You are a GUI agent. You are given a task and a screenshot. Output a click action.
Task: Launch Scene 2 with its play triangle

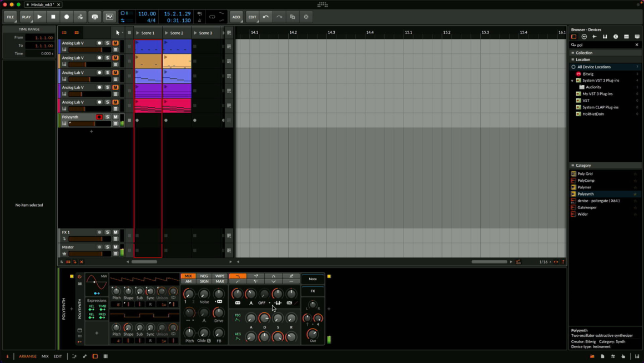point(167,33)
